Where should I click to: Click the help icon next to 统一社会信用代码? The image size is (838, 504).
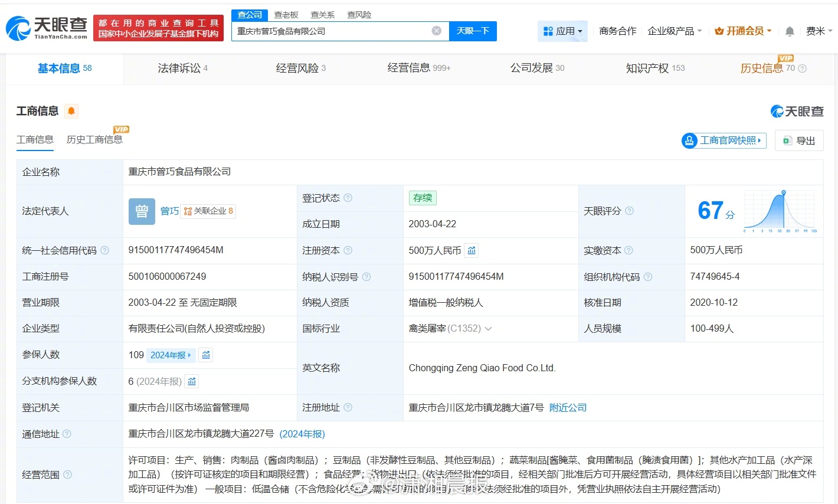point(104,250)
